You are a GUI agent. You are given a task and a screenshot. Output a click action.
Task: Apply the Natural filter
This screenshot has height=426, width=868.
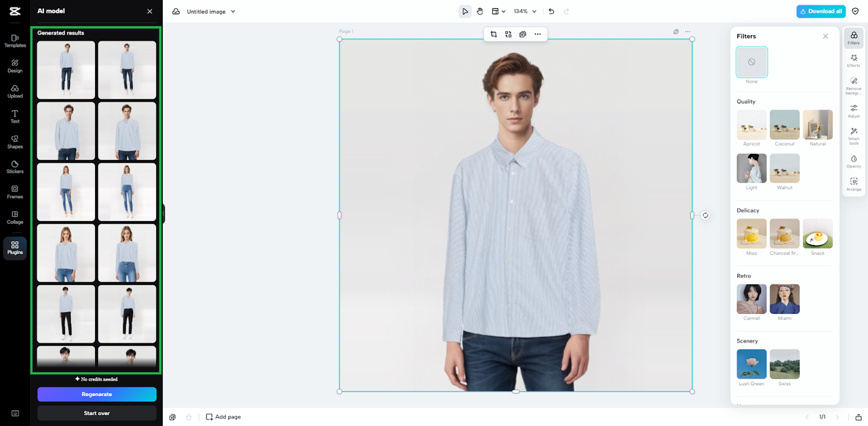[x=818, y=125]
